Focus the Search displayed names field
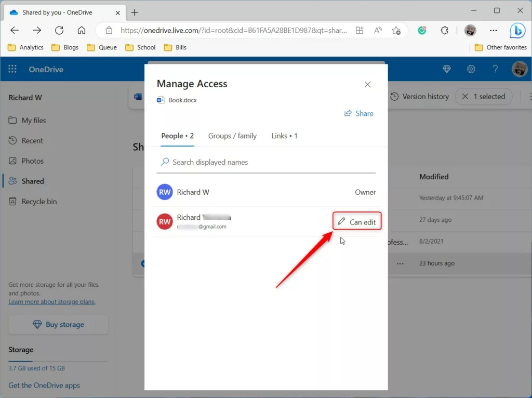Screen dimensions: 532x398 [x=266, y=162]
